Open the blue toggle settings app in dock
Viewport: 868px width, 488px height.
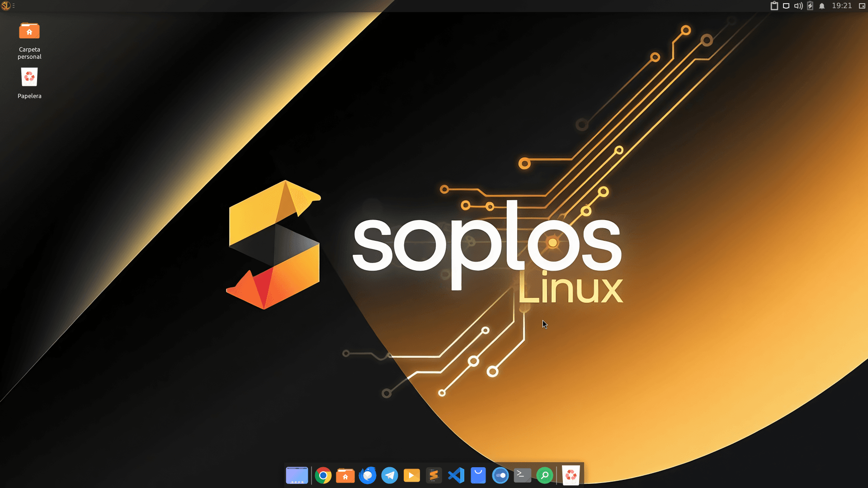(x=500, y=475)
